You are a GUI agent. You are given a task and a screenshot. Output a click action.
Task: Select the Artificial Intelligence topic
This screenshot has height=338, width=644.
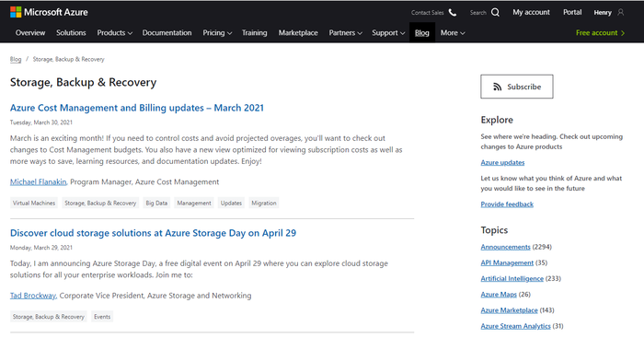[512, 278]
